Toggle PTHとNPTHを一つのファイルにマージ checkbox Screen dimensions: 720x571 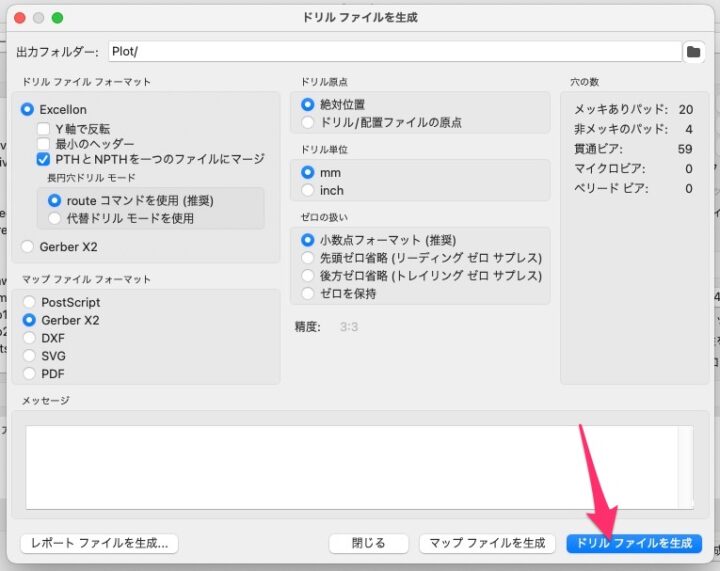pyautogui.click(x=44, y=159)
